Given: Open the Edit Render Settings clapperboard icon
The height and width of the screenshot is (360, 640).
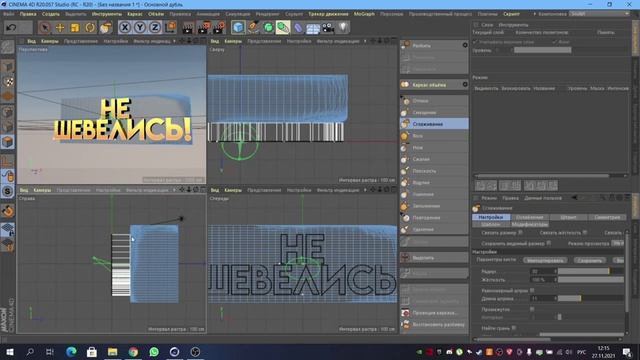Looking at the screenshot, I should 219,28.
